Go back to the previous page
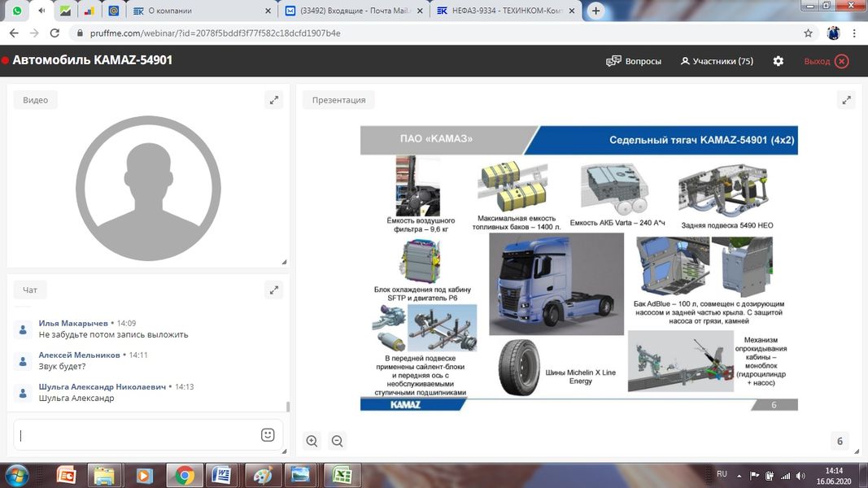The image size is (868, 488). [14, 33]
